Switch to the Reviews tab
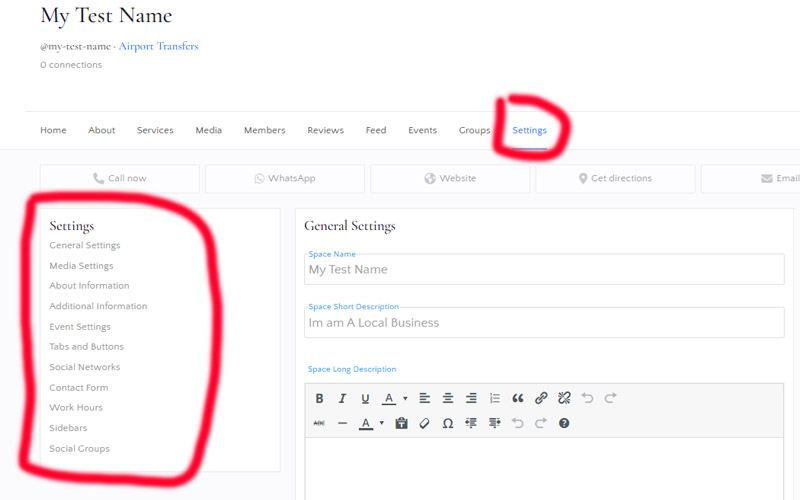The image size is (800, 500). [325, 130]
